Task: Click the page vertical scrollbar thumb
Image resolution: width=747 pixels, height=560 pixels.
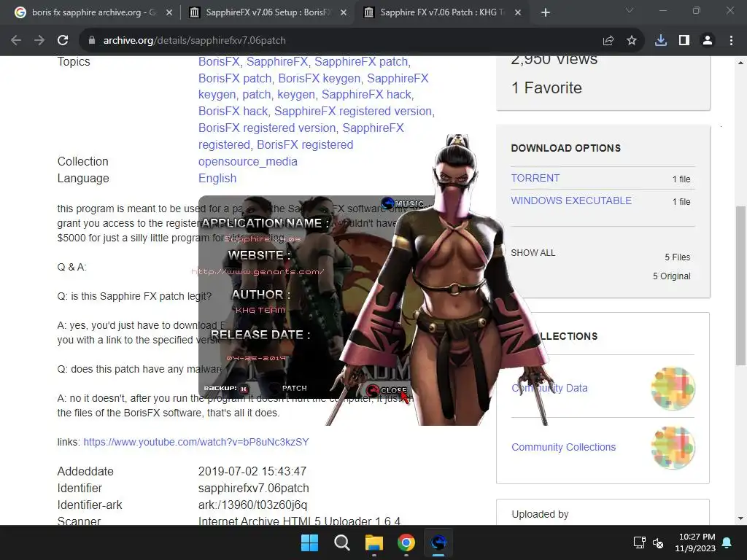Action: pos(740,286)
